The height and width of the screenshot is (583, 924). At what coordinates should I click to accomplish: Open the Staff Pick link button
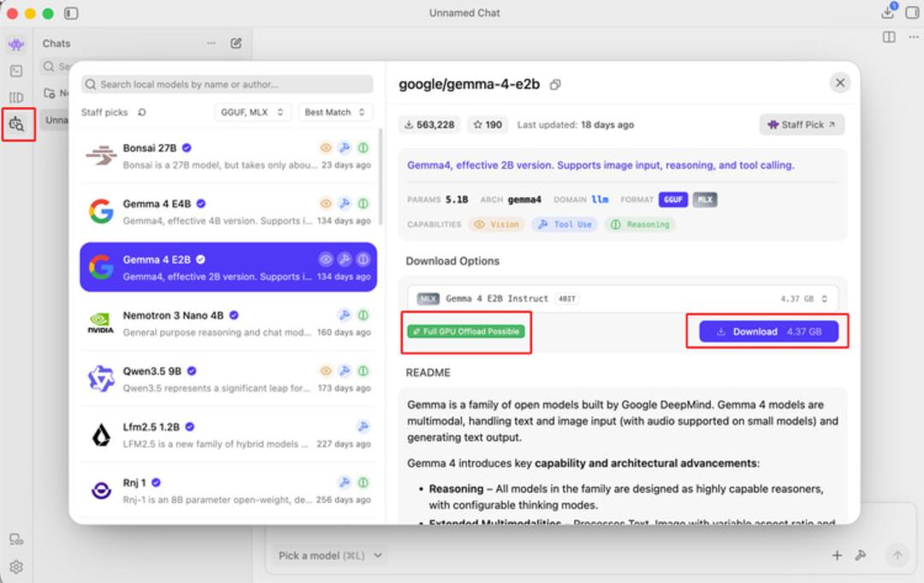click(x=802, y=124)
